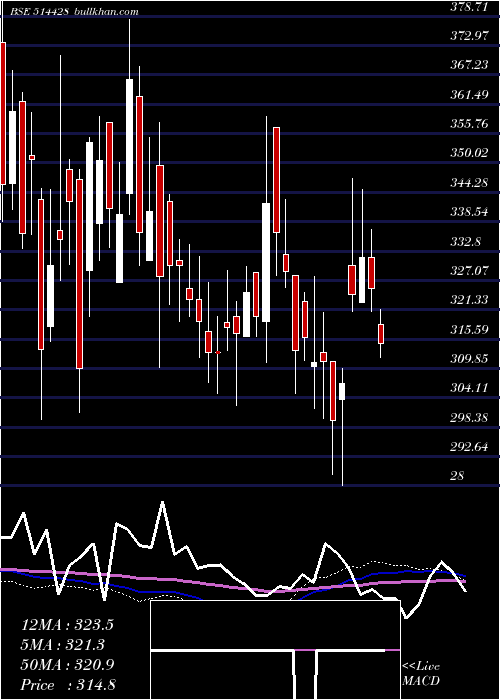
Task: Click the last red candlestick near 315.59
Action: (381, 333)
